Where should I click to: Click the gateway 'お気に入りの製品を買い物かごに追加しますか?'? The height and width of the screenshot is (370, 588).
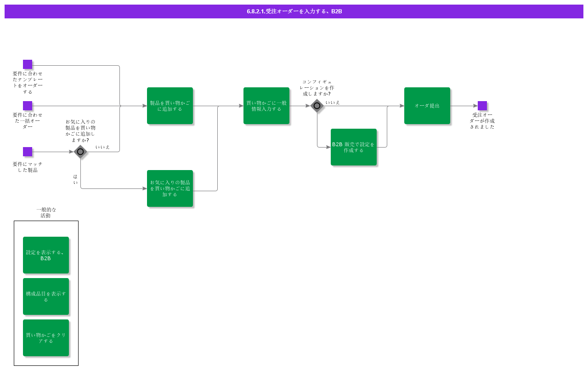[80, 152]
